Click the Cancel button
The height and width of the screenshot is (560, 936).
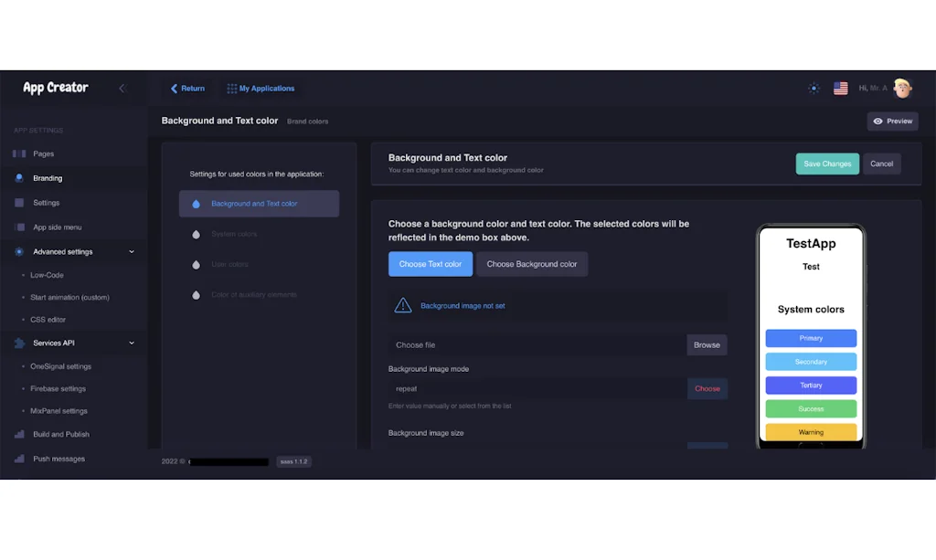pyautogui.click(x=881, y=164)
